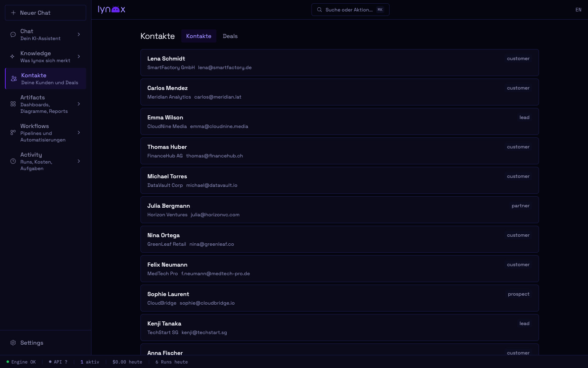Open the Engine OK status indicator

(21, 362)
